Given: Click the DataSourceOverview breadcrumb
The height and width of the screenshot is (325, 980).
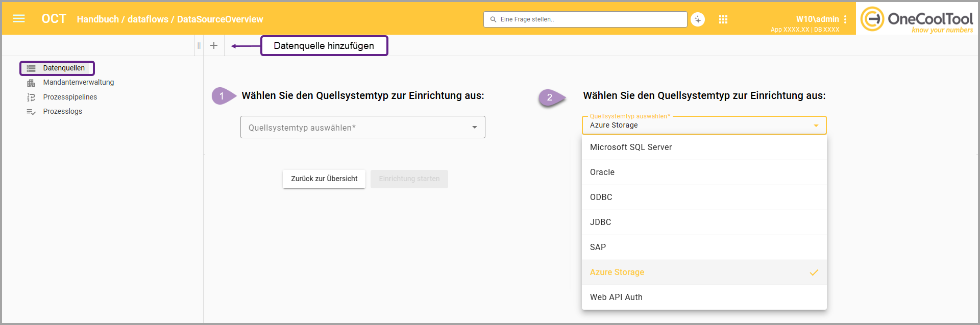Looking at the screenshot, I should pyautogui.click(x=220, y=19).
